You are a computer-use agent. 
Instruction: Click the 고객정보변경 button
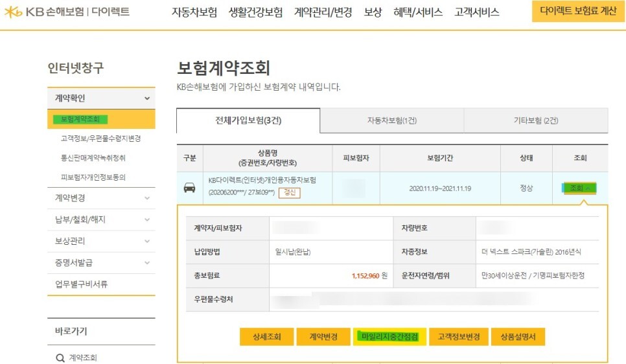(x=459, y=337)
